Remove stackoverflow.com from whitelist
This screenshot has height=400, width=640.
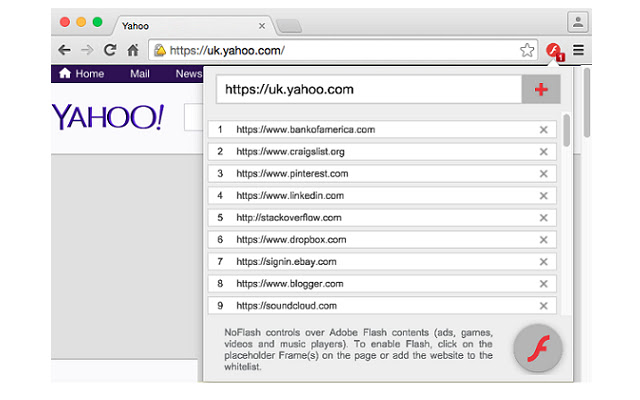tap(543, 218)
